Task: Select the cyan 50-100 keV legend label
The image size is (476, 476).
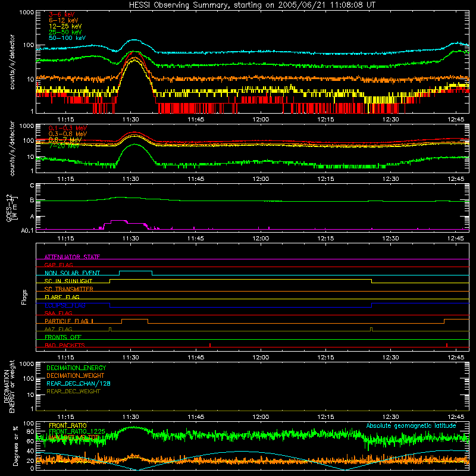Action: (x=67, y=38)
